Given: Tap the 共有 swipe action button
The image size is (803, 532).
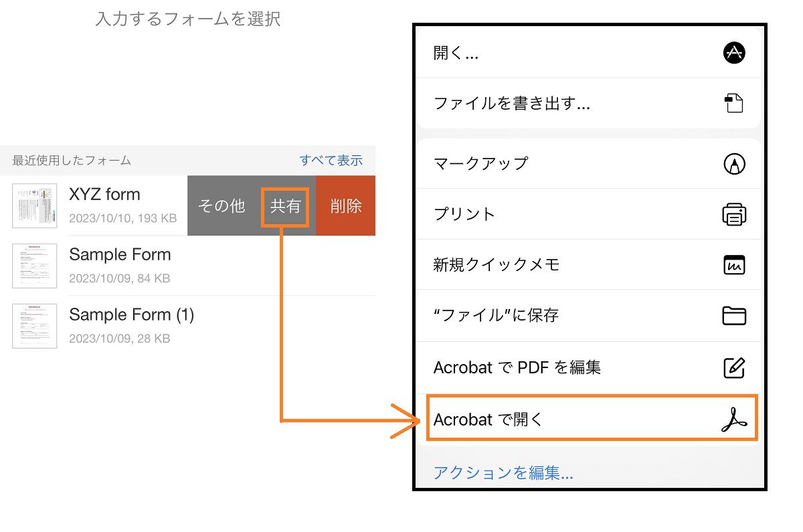Looking at the screenshot, I should (285, 206).
